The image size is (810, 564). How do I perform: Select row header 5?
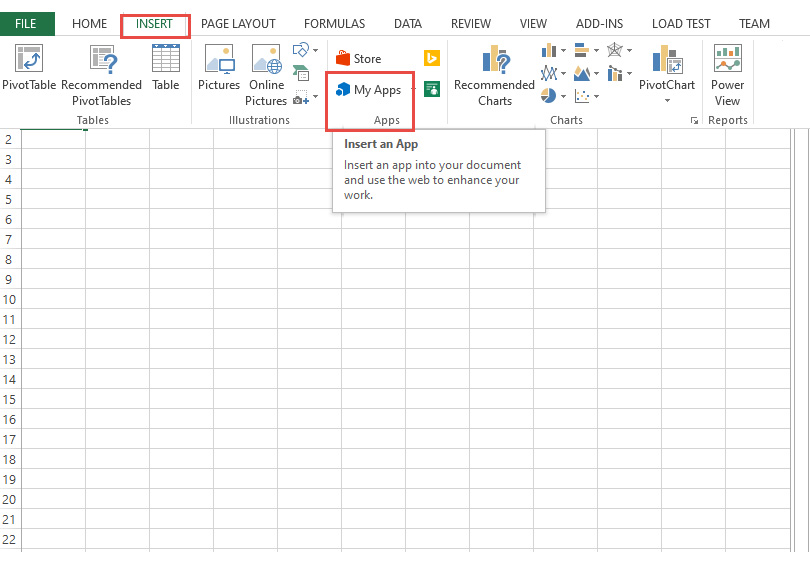[x=9, y=199]
